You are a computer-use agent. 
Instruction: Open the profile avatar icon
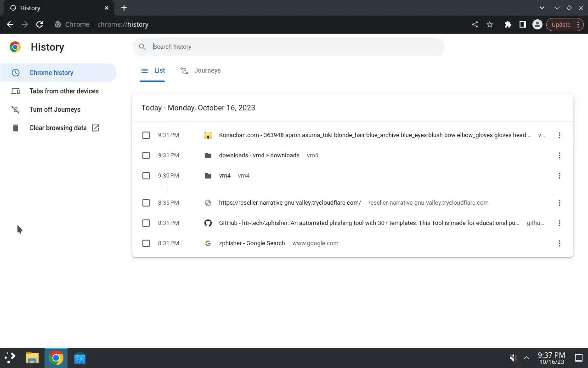coord(537,24)
